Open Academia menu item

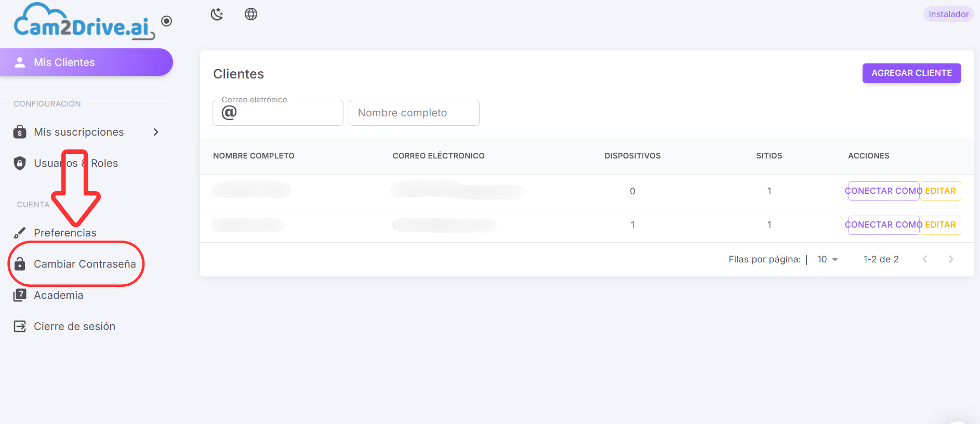86,295
